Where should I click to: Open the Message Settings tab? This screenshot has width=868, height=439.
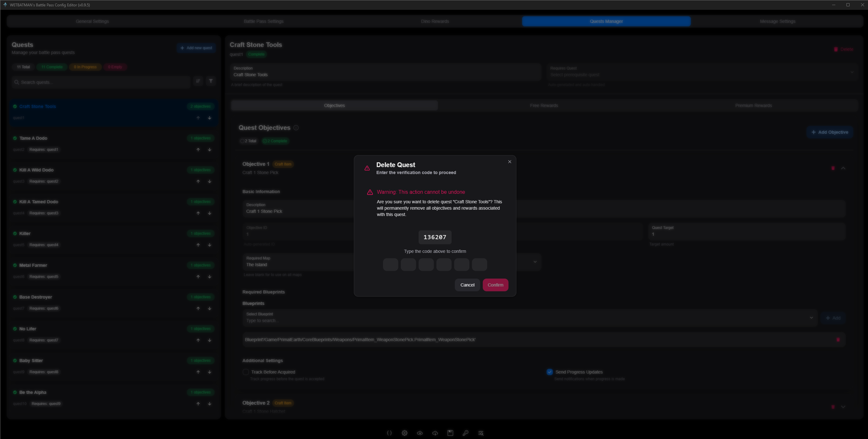coord(777,21)
